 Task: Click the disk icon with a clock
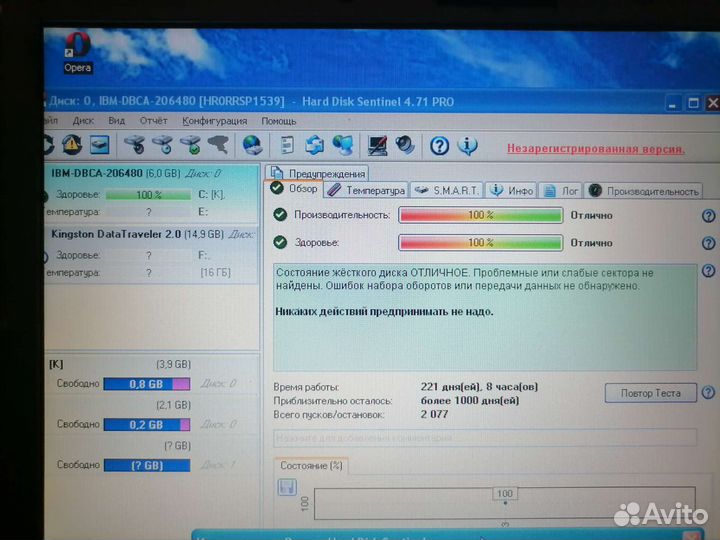(162, 144)
